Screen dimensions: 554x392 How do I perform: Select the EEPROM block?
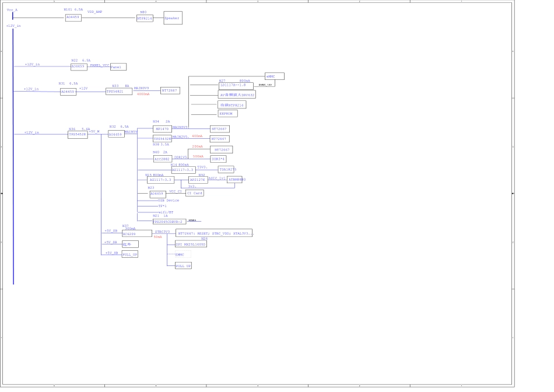click(x=227, y=114)
